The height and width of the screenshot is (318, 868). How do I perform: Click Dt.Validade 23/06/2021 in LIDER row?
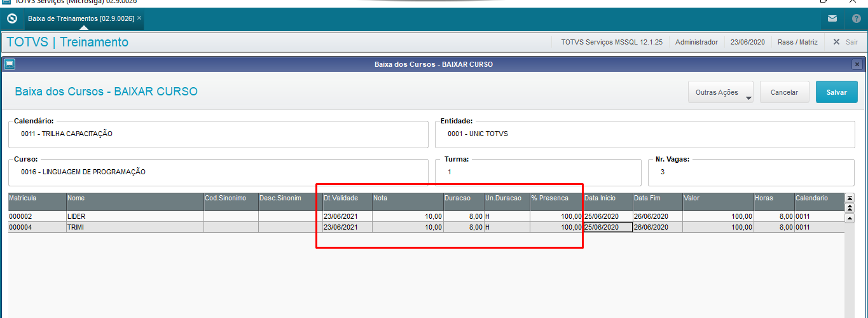point(347,216)
